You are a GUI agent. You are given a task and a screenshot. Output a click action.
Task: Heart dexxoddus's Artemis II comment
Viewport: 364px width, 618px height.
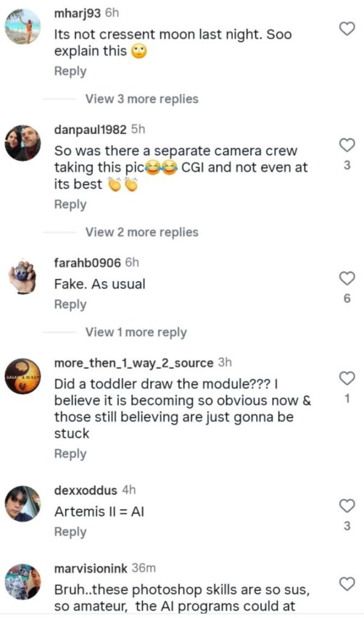coord(347,506)
